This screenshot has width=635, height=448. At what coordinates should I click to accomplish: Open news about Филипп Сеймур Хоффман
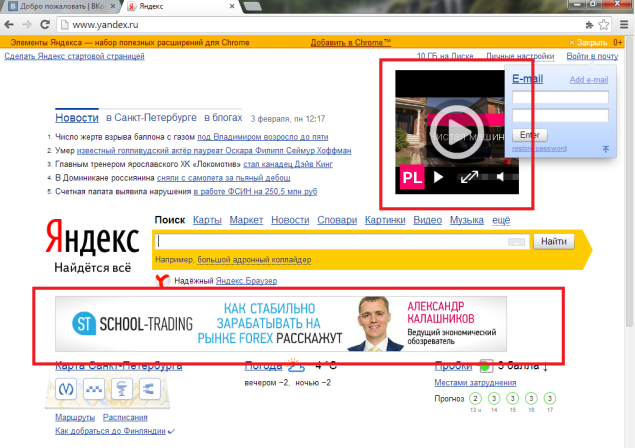214,151
